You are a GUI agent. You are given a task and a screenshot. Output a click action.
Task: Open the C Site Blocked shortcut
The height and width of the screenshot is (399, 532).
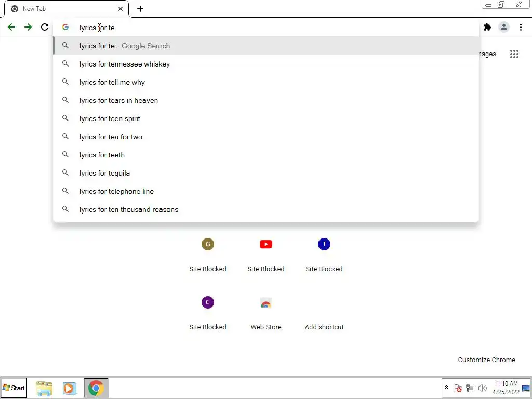click(208, 313)
